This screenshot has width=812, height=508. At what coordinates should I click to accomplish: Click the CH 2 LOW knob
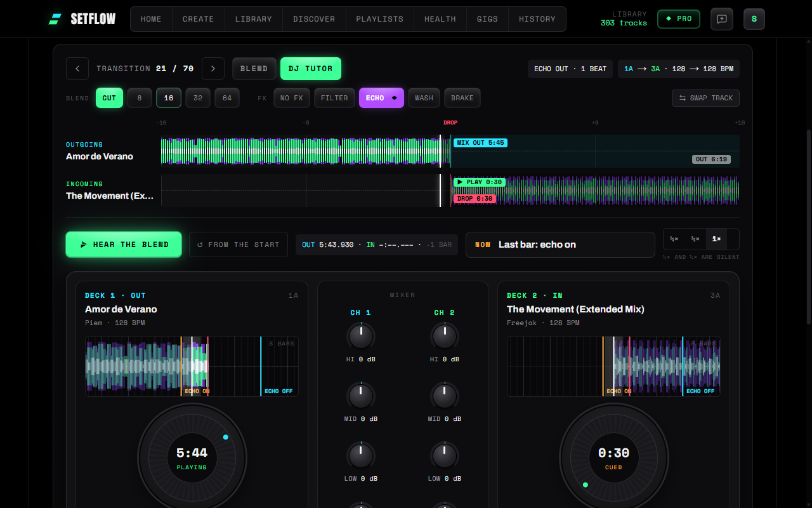pyautogui.click(x=444, y=455)
